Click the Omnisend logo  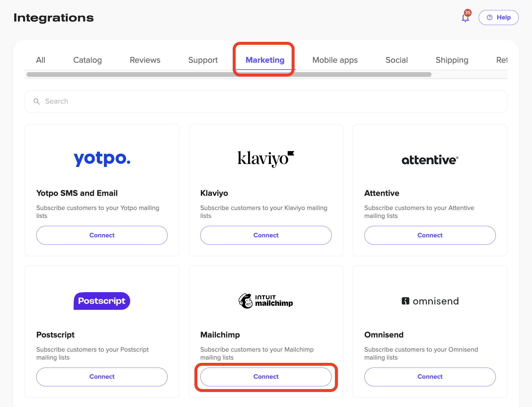point(430,301)
